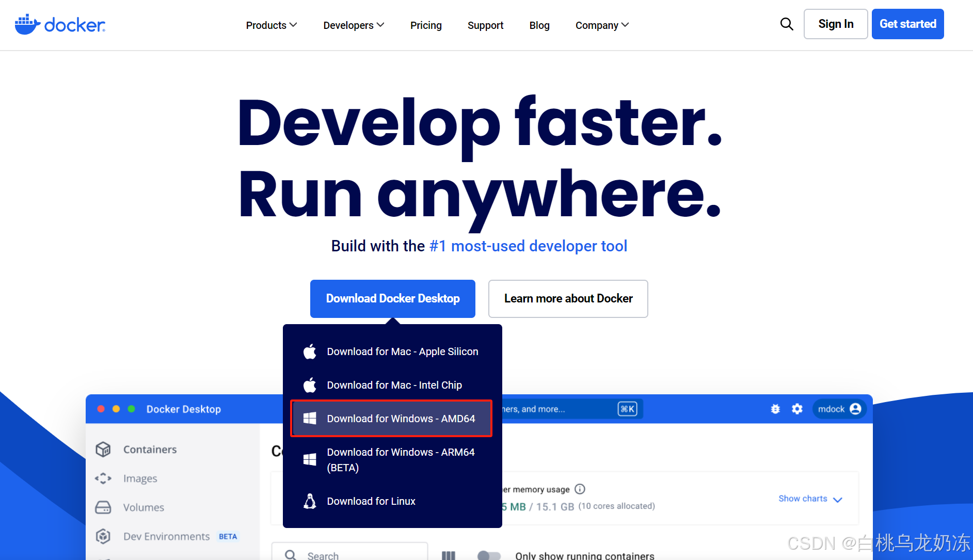The width and height of the screenshot is (973, 560).
Task: Click the Linux penguin download icon
Action: click(x=310, y=501)
